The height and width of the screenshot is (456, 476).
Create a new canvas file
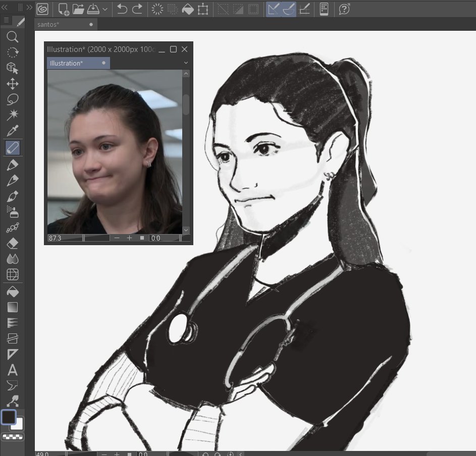64,9
